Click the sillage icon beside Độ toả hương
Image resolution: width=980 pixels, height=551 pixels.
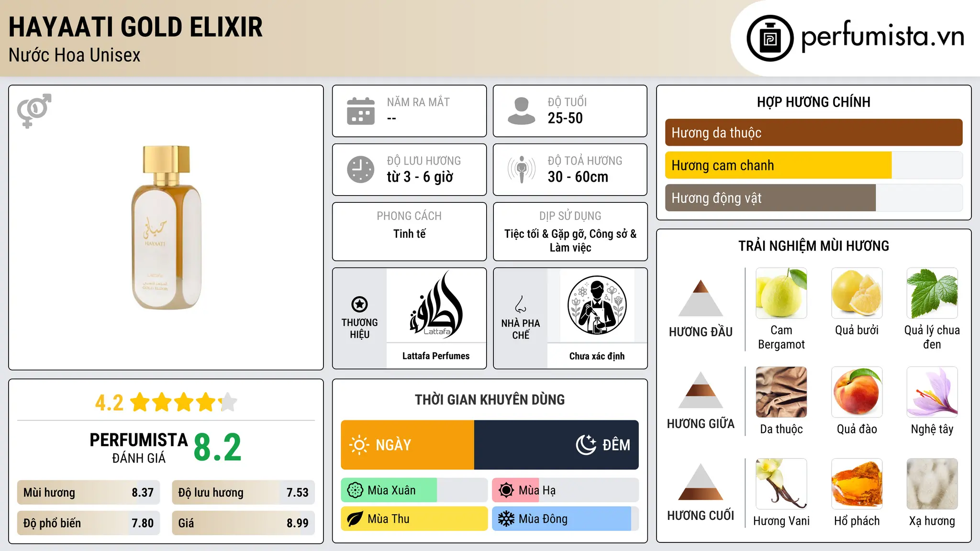pyautogui.click(x=521, y=169)
